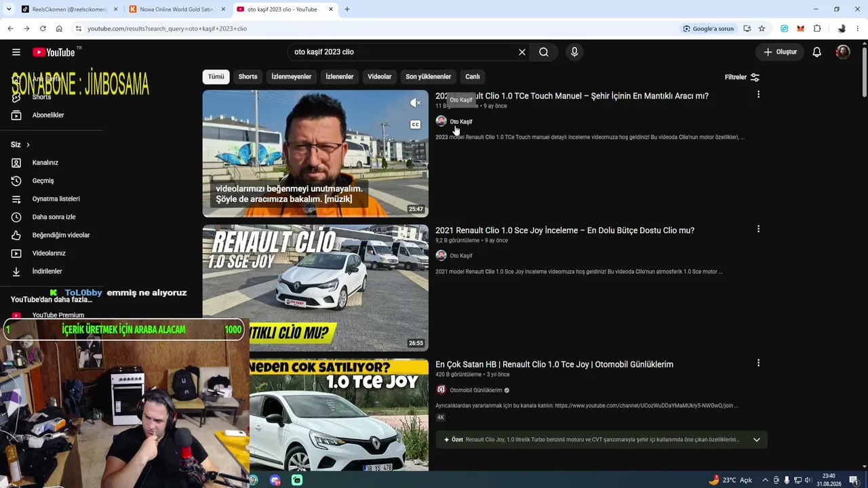This screenshot has width=868, height=488.
Task: Select the Videolar filter chip
Action: pos(380,77)
